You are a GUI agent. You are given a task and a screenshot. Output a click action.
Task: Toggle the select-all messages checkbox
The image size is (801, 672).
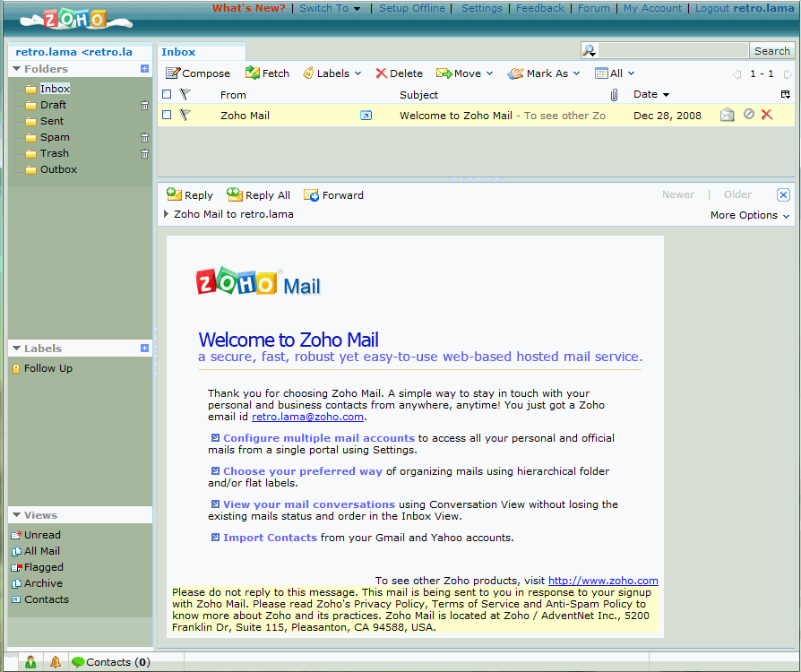click(x=167, y=94)
